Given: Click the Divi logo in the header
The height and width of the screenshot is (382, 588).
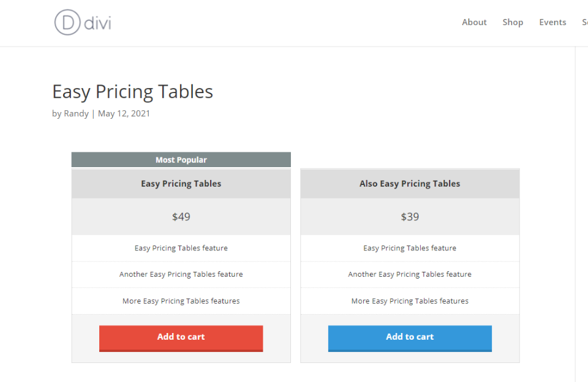Looking at the screenshot, I should tap(82, 22).
